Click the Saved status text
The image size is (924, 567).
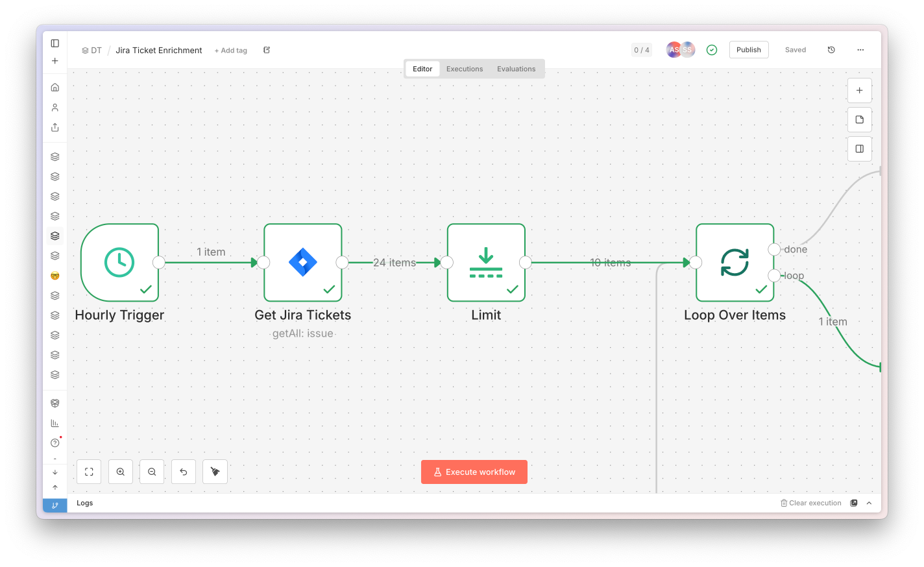(x=796, y=50)
